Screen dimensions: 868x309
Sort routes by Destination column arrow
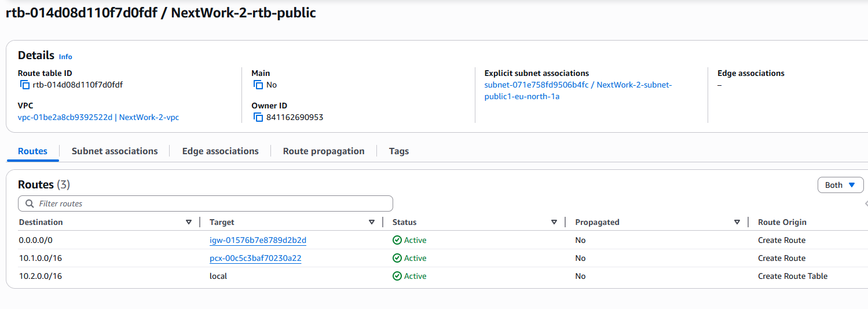(x=188, y=222)
